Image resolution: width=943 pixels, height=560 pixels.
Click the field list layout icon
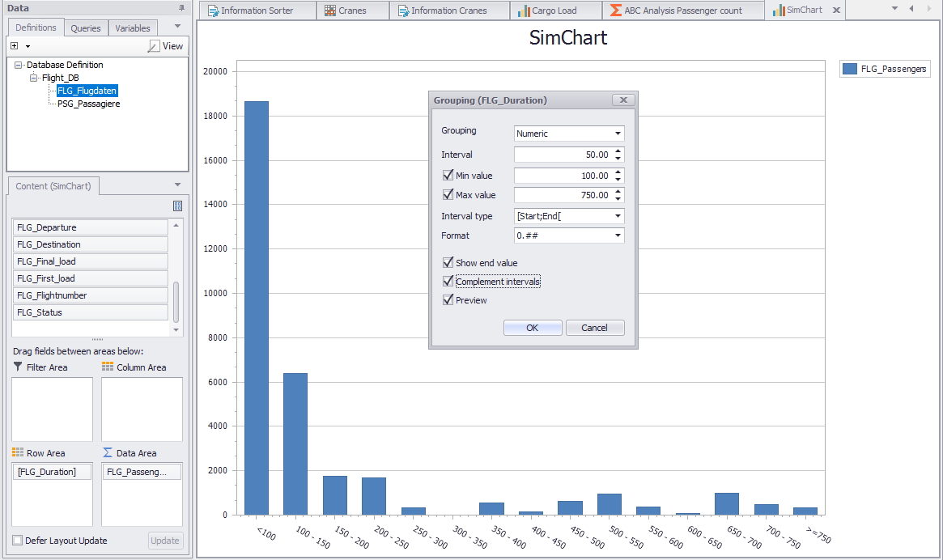pyautogui.click(x=178, y=206)
